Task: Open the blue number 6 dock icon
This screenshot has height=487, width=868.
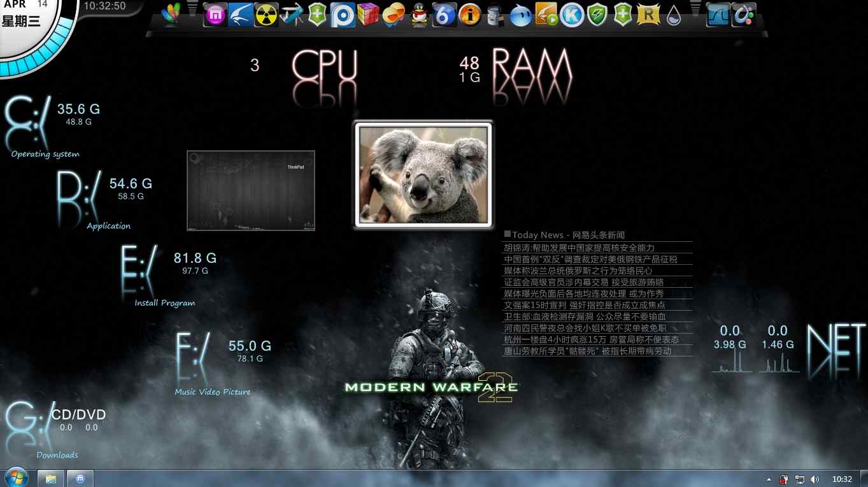Action: pyautogui.click(x=445, y=15)
